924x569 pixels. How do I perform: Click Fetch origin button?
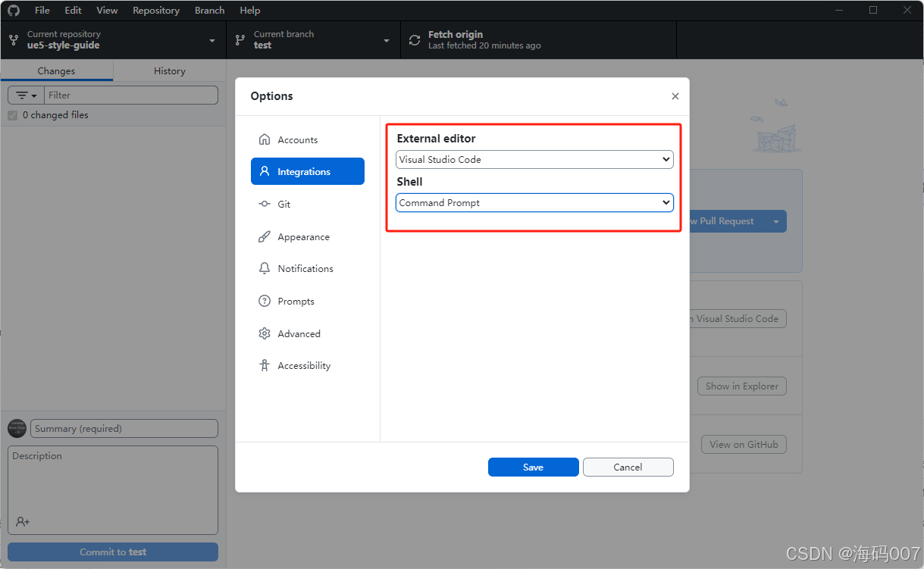pos(538,39)
